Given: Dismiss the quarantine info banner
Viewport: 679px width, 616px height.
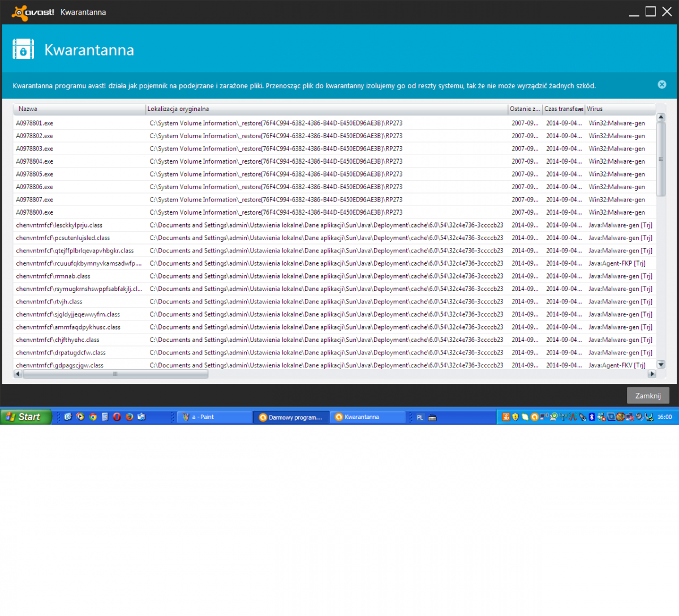Looking at the screenshot, I should click(x=662, y=84).
